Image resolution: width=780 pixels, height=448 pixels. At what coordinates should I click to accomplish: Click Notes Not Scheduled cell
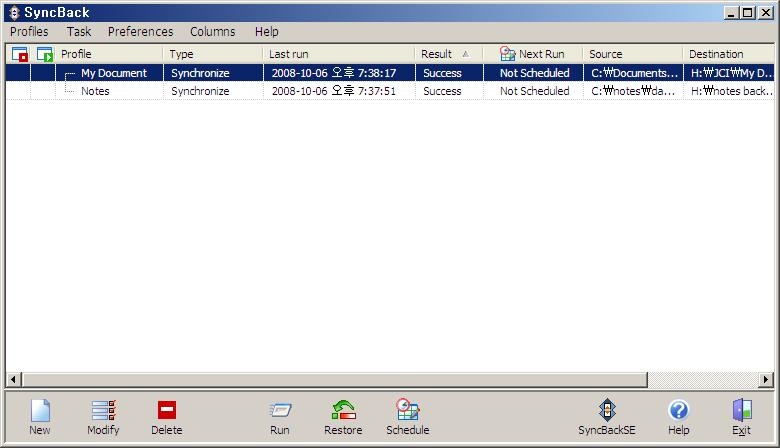534,91
